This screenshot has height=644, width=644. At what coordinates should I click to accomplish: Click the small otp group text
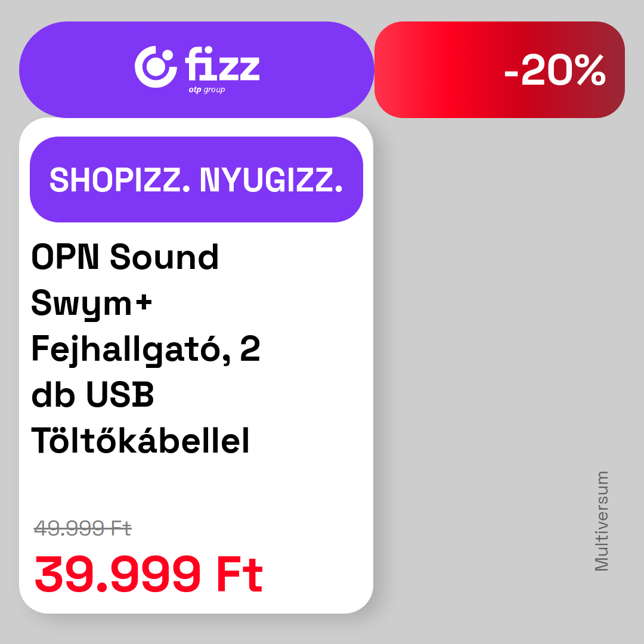coord(206,90)
